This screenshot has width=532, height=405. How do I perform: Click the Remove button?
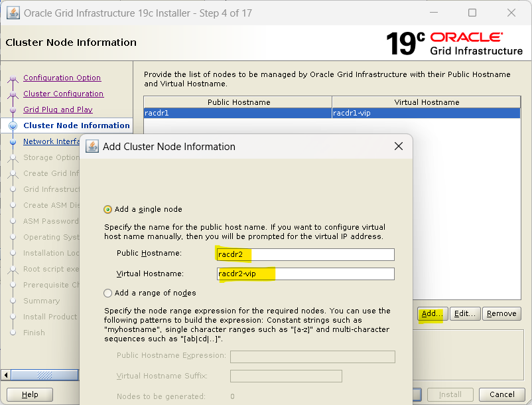pyautogui.click(x=501, y=313)
